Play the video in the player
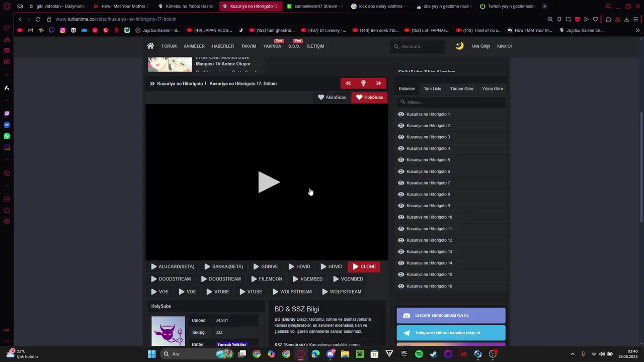Viewport: 644px width, 362px height. point(269,182)
